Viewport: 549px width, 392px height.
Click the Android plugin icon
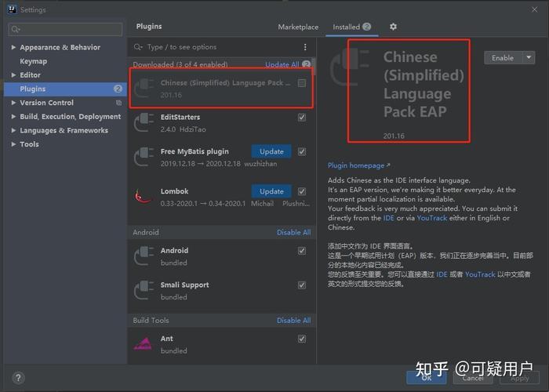coord(144,256)
